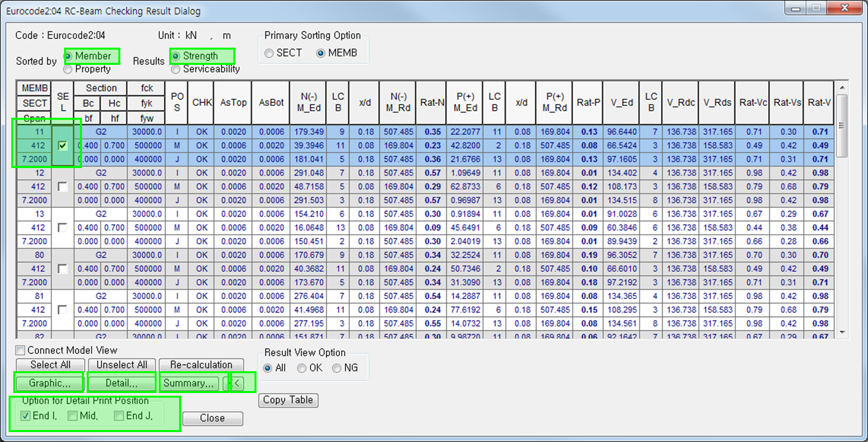Click the V_Ed column header
This screenshot has width=868, height=442.
pos(622,103)
